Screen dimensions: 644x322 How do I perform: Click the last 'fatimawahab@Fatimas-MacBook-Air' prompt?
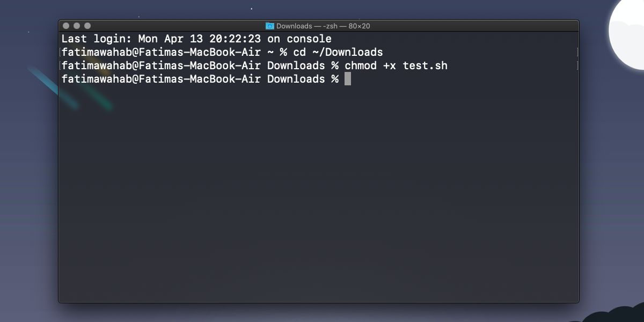pyautogui.click(x=161, y=79)
